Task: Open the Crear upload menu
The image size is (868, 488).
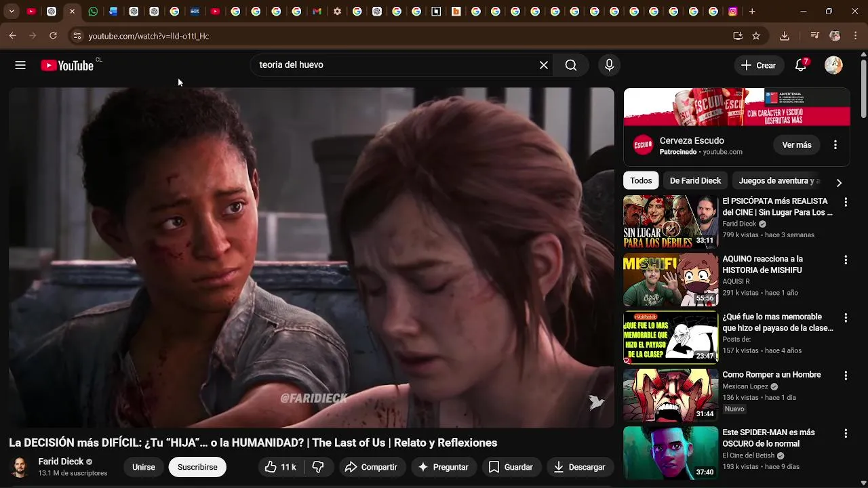Action: point(758,66)
